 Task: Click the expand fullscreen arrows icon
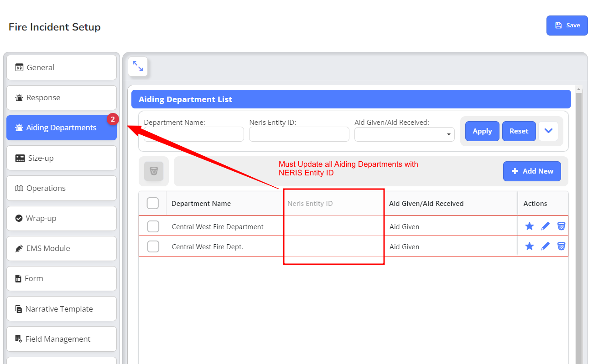[x=138, y=67]
